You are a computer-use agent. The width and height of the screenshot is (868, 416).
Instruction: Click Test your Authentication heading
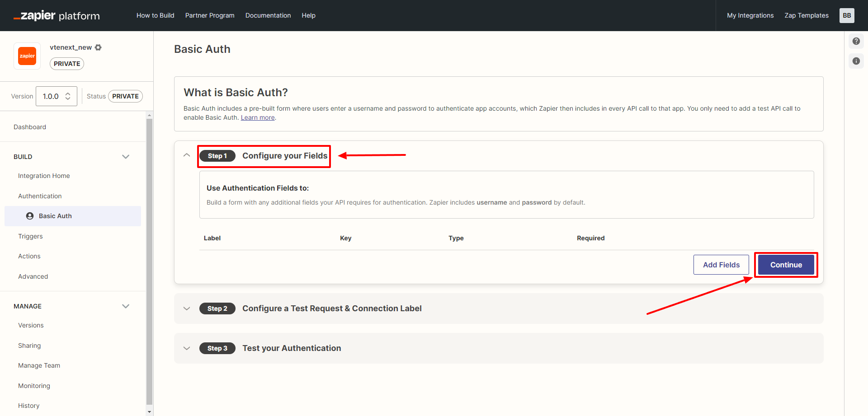292,348
